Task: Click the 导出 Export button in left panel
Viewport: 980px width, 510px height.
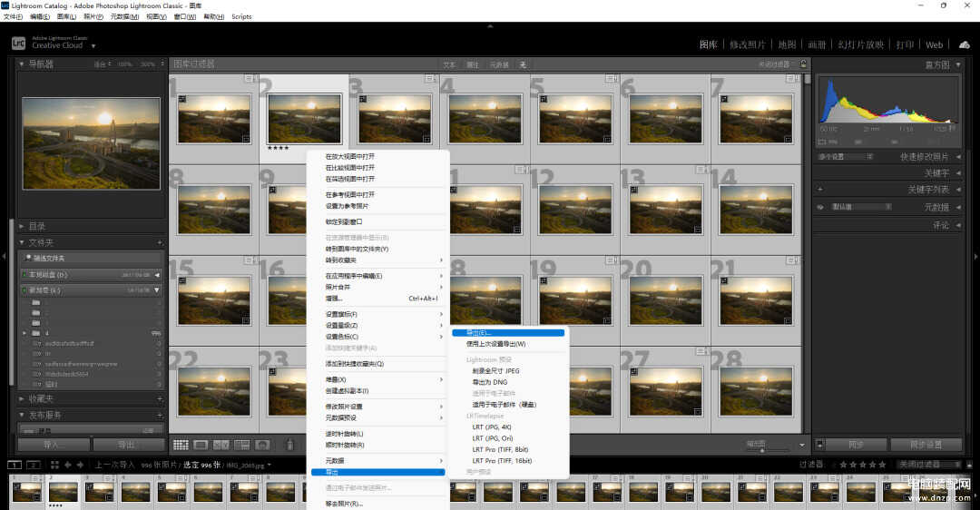Action: click(x=128, y=445)
